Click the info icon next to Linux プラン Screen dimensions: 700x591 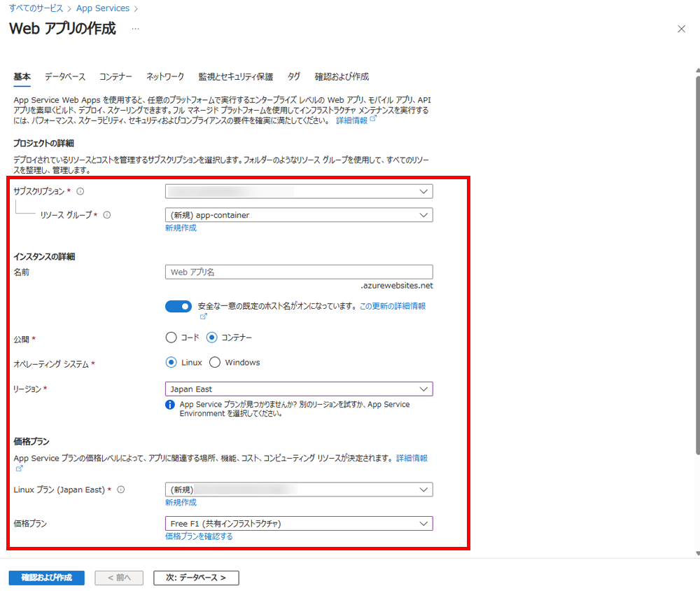click(x=121, y=489)
